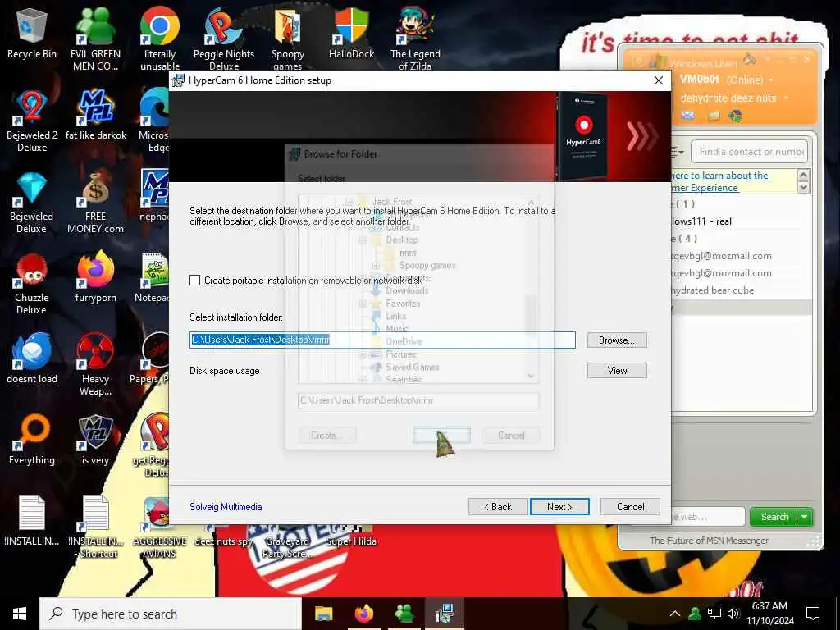
Task: Open the volume control in the tray
Action: coord(733,614)
